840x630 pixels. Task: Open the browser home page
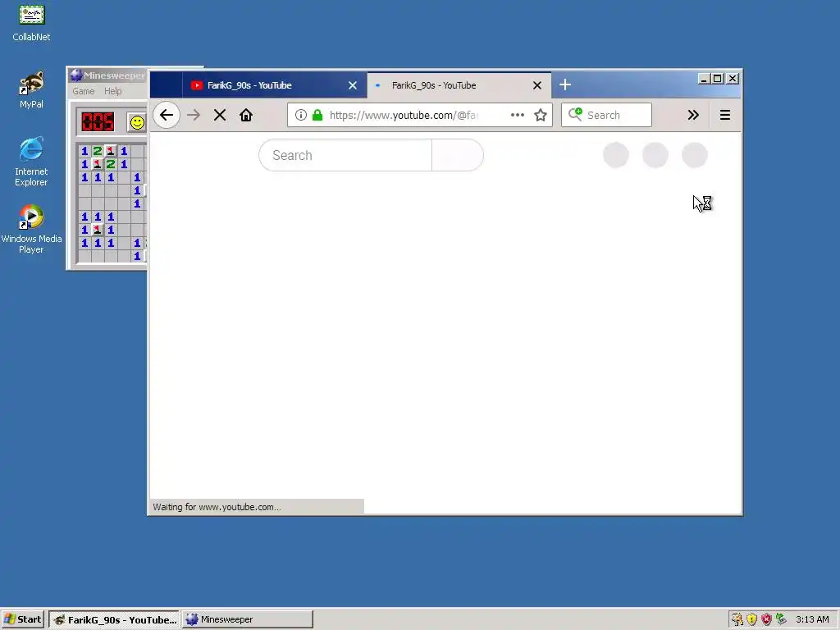pyautogui.click(x=246, y=115)
